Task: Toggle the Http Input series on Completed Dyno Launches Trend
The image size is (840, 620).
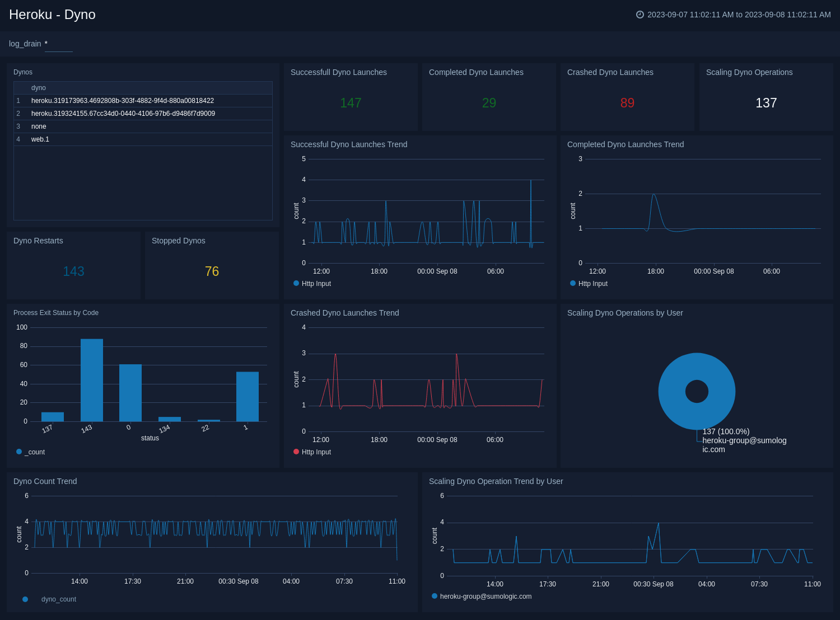Action: (572, 283)
